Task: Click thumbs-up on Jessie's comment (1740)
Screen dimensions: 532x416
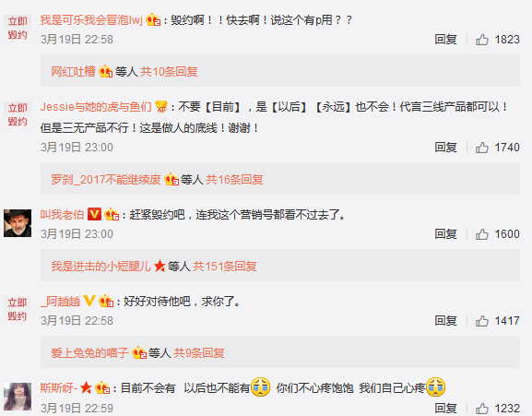Action: pos(482,148)
